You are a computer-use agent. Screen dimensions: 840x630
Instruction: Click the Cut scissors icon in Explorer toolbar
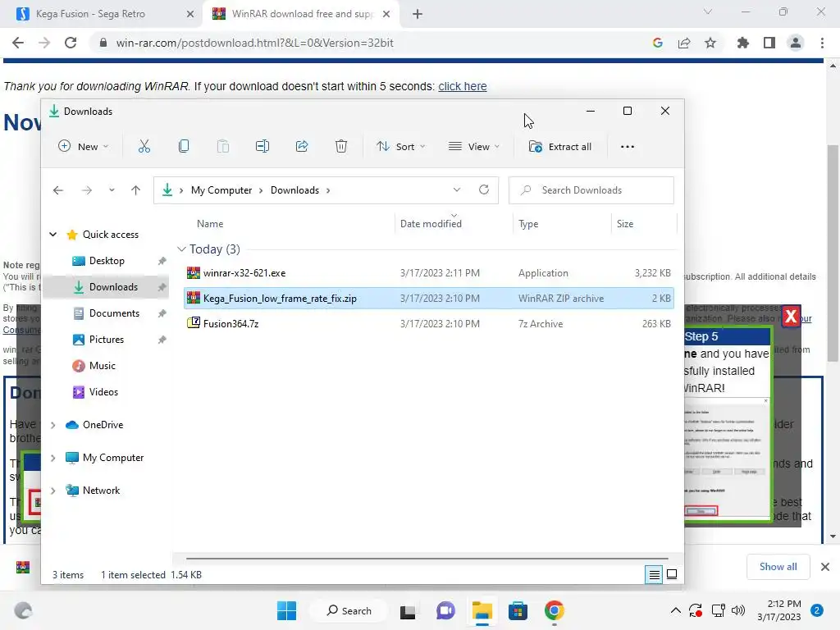coord(144,146)
